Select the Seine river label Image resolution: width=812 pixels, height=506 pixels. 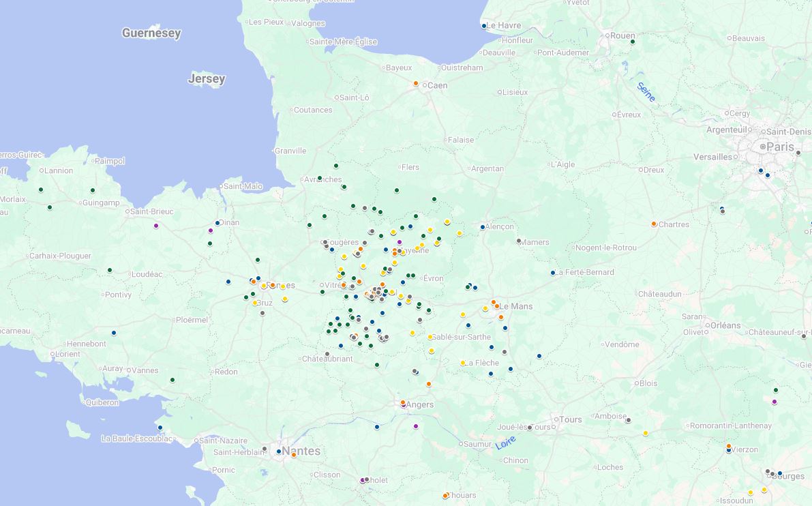(x=646, y=91)
